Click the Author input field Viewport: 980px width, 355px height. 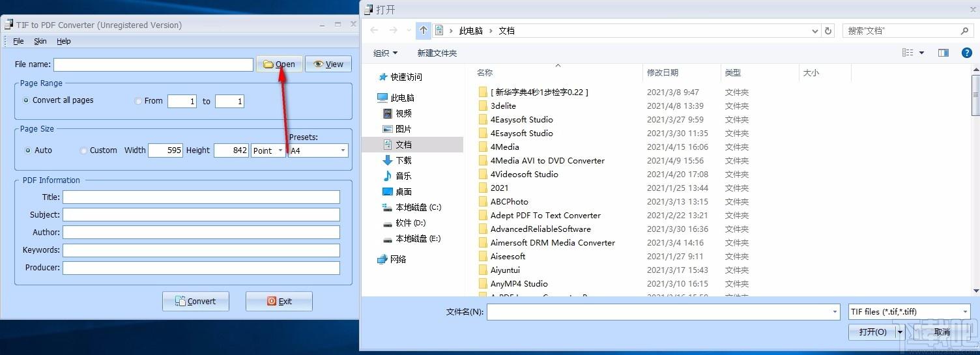pos(201,232)
